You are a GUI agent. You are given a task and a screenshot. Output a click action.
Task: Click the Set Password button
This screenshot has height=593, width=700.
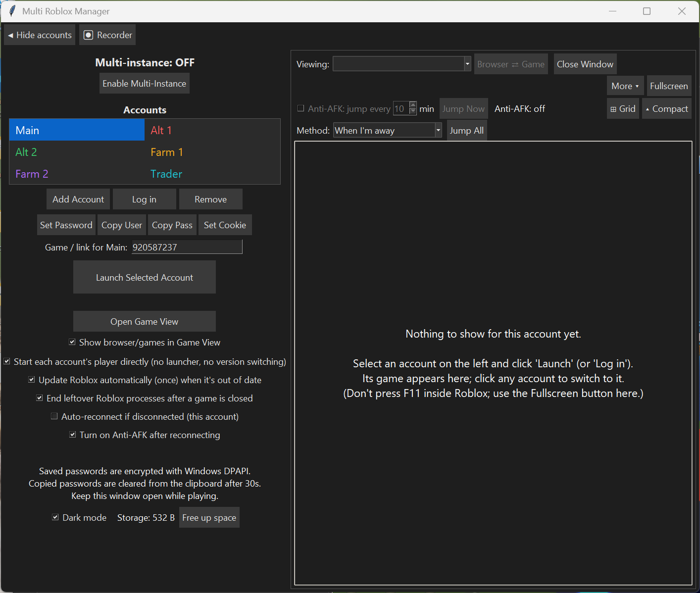coord(66,225)
